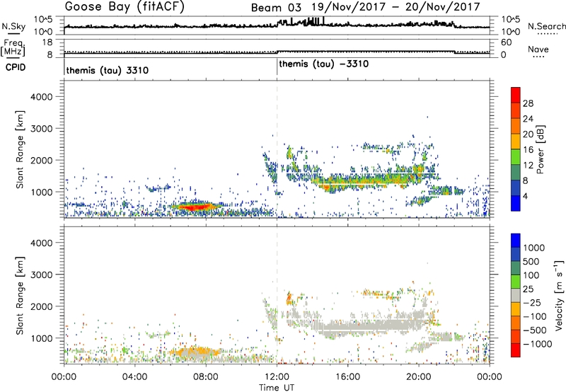
Task: Click the '28' tick on the Power scale
Action: (x=528, y=103)
